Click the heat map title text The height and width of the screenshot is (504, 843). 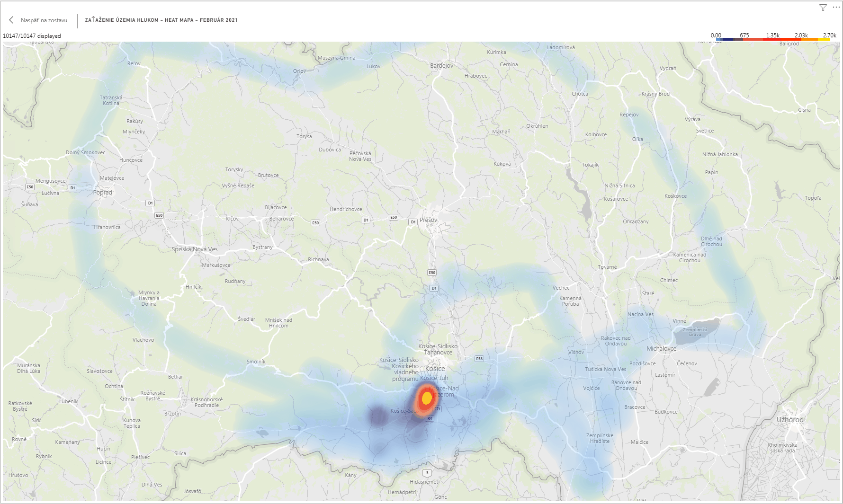coord(161,20)
